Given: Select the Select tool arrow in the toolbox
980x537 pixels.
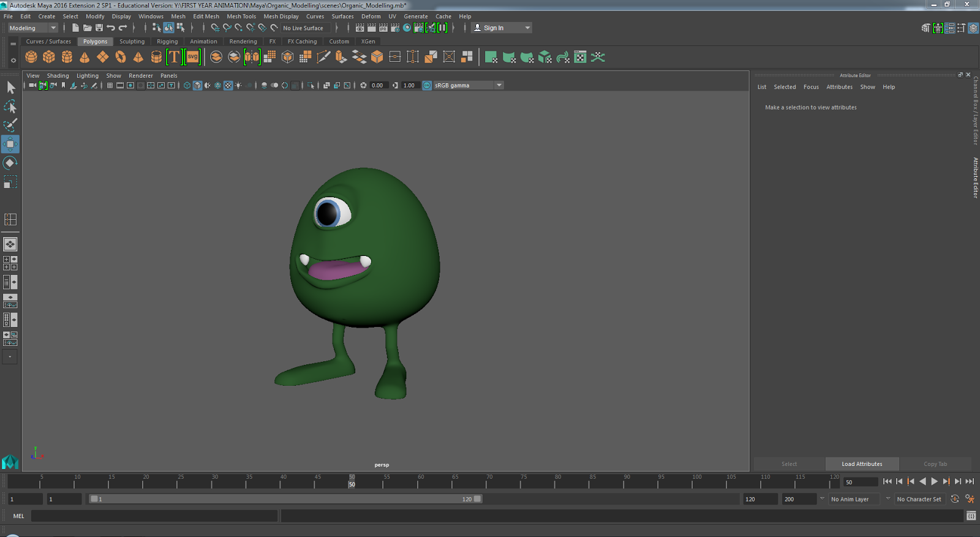Looking at the screenshot, I should pyautogui.click(x=10, y=88).
